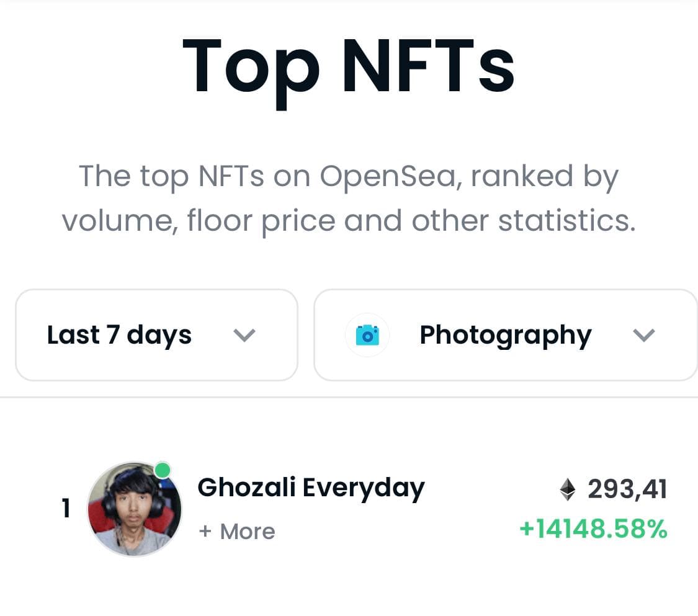
Task: Open Ghozali Everyday collection avatar
Action: 135,509
